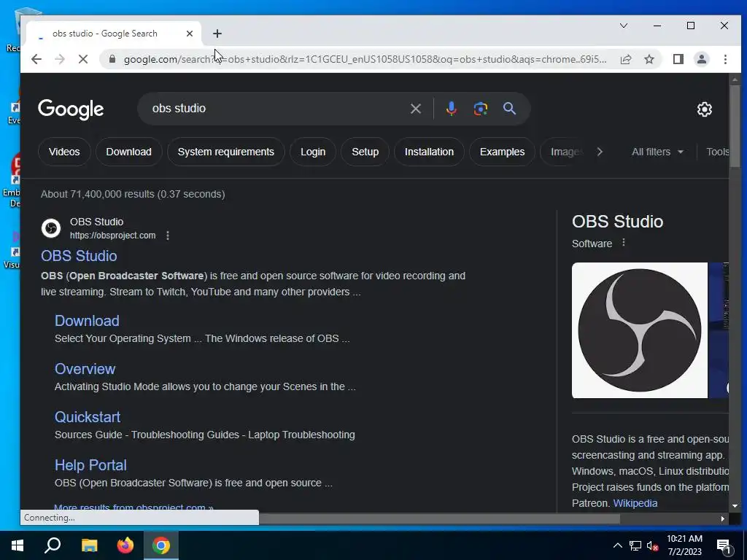Viewport: 747px width, 560px height.
Task: Close the obs studio Google Search tab
Action: [x=190, y=34]
